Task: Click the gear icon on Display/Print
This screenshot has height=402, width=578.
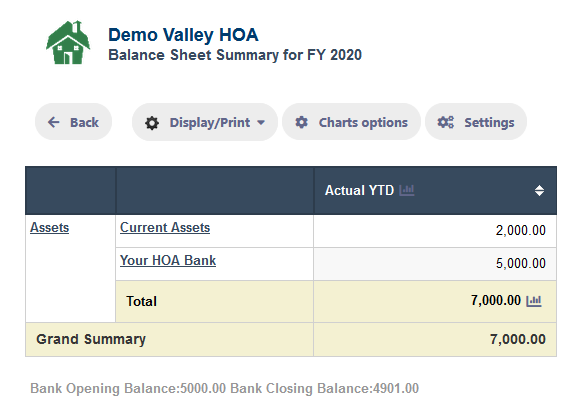Action: [x=152, y=123]
